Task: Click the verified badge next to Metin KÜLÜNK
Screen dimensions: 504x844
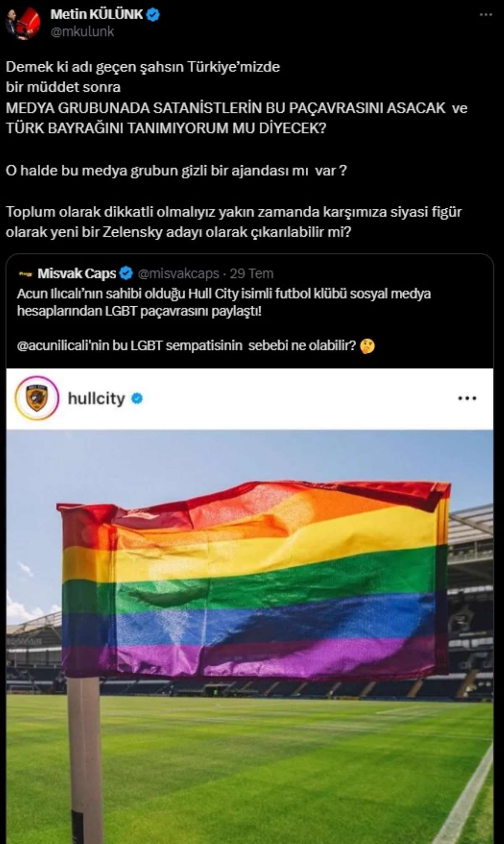Action: pyautogui.click(x=153, y=15)
